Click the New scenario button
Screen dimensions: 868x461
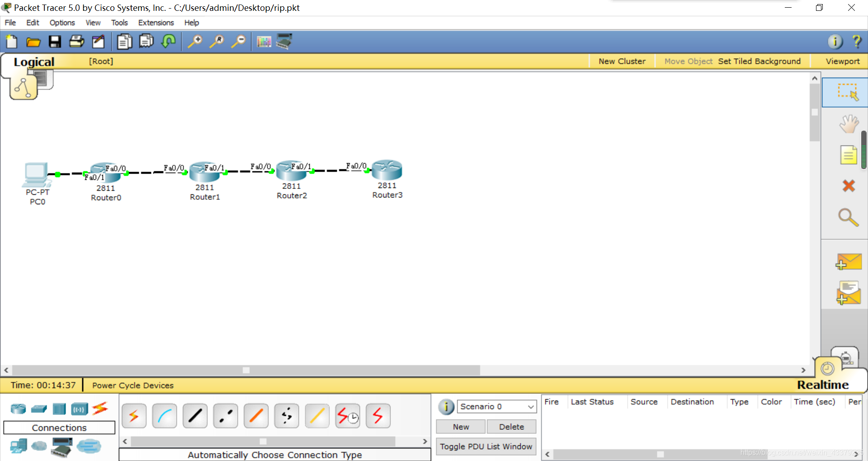461,427
